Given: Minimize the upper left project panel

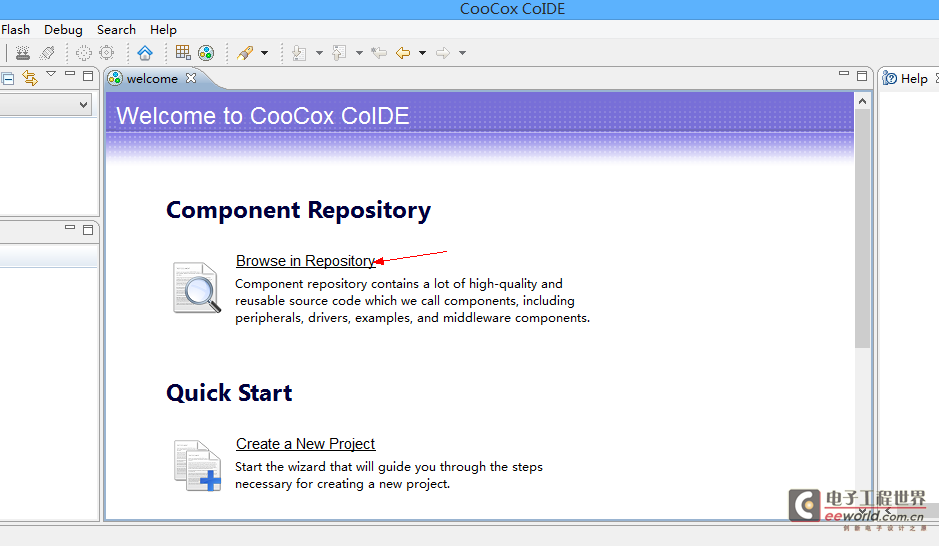Looking at the screenshot, I should 70,74.
